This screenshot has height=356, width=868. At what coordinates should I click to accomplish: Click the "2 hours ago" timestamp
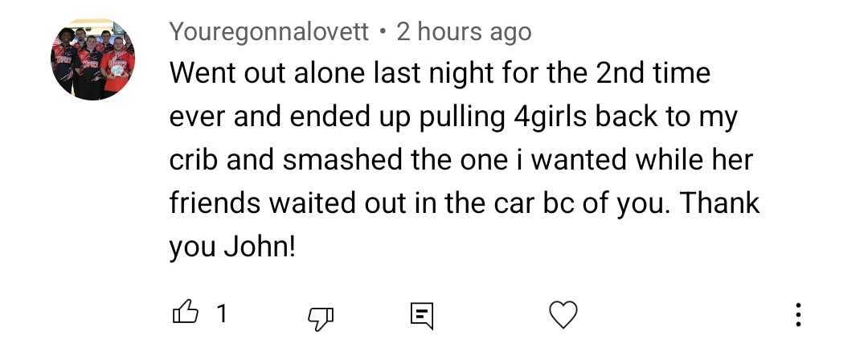tap(464, 32)
